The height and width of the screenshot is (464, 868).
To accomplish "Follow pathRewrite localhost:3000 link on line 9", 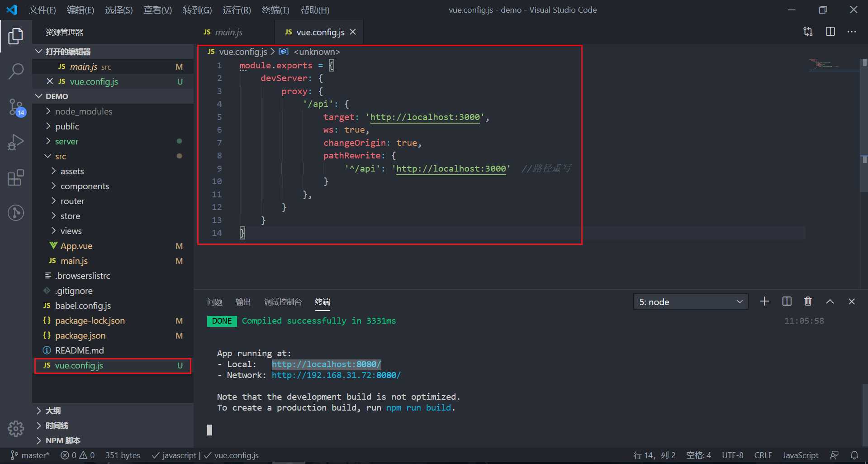I will point(451,169).
